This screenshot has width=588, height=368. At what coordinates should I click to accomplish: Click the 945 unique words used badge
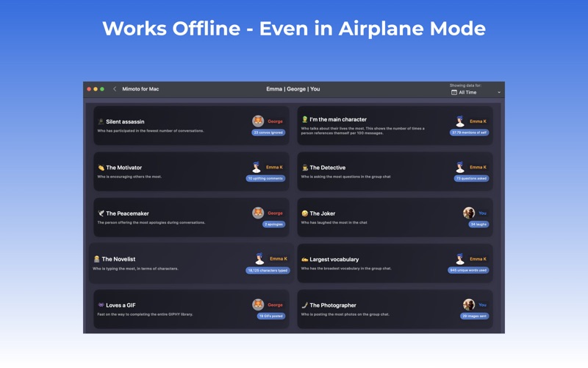468,270
